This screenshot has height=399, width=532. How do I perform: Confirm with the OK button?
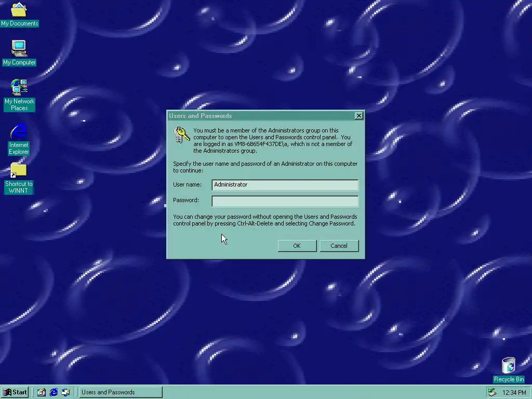(x=297, y=246)
